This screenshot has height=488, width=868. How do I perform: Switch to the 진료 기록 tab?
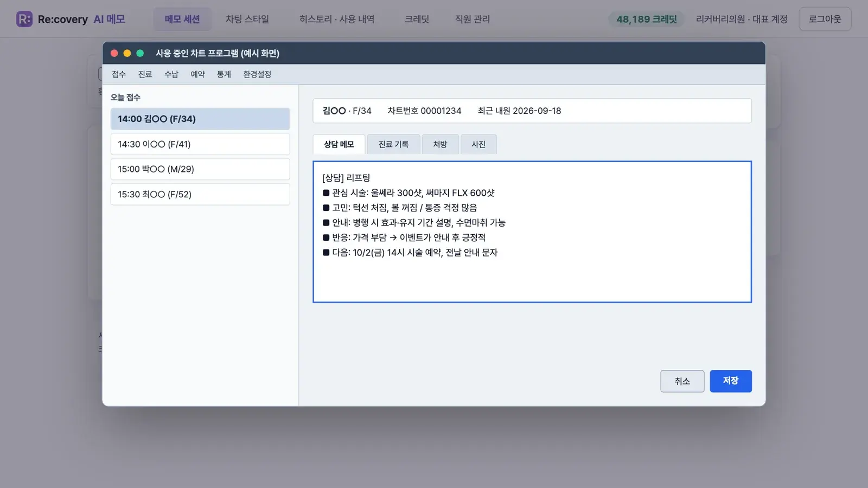tap(393, 144)
